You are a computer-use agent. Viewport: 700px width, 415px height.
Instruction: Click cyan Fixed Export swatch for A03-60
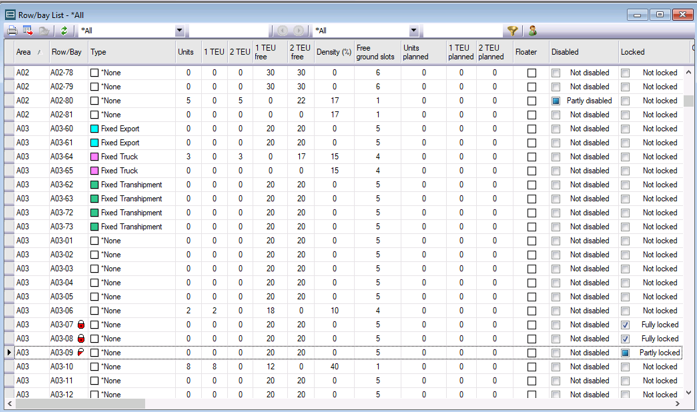(x=94, y=129)
